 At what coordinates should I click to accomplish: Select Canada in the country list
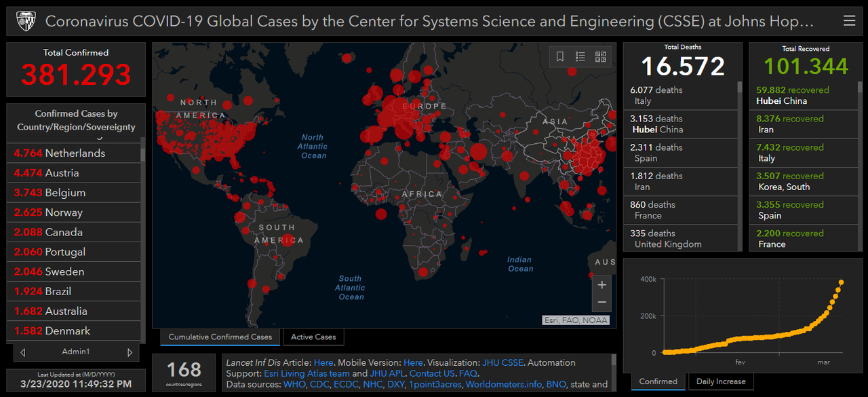point(73,232)
